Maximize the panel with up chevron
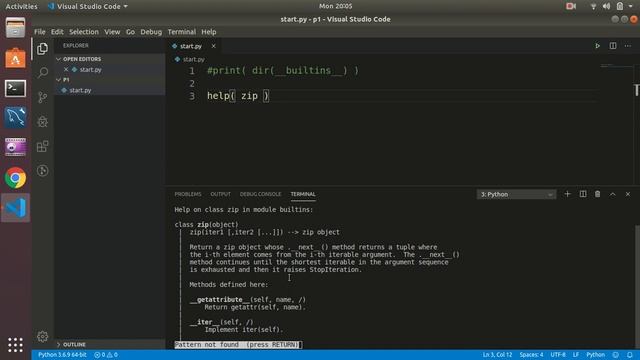The image size is (640, 360). click(613, 194)
